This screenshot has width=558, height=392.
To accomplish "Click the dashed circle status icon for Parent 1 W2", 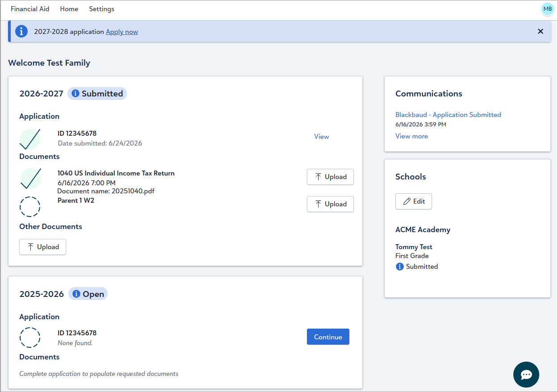I will pyautogui.click(x=30, y=207).
